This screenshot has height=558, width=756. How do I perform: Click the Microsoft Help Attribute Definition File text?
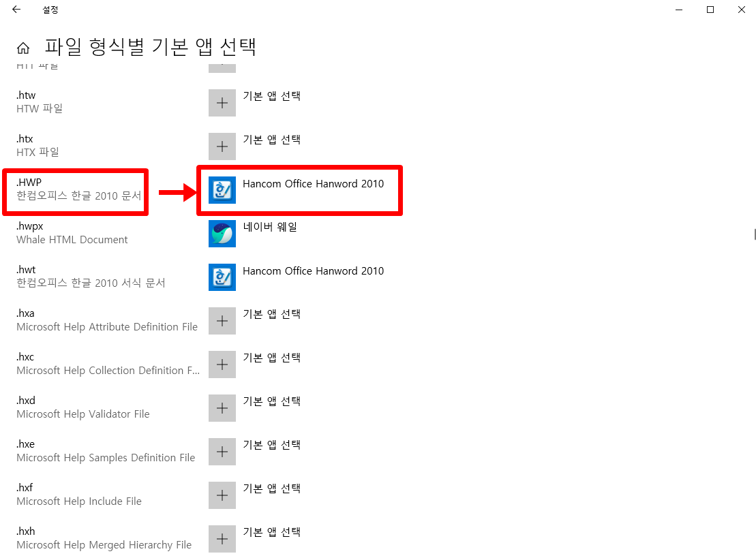pyautogui.click(x=107, y=327)
